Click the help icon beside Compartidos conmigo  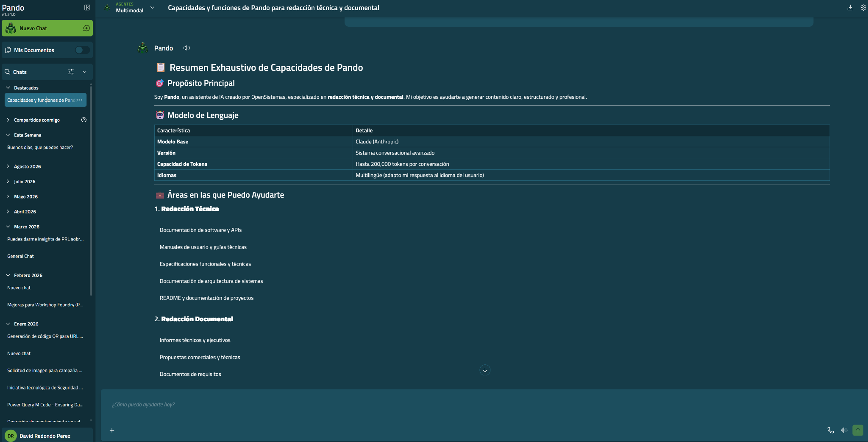coord(84,120)
